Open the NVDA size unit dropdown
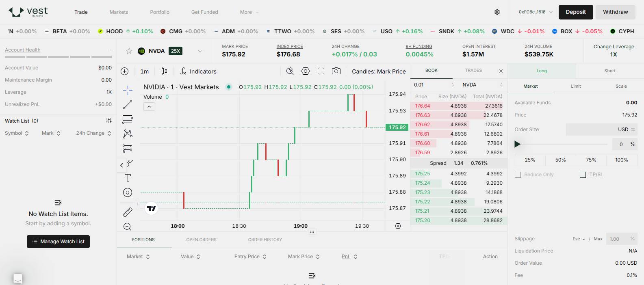This screenshot has height=285, width=644. click(x=483, y=85)
